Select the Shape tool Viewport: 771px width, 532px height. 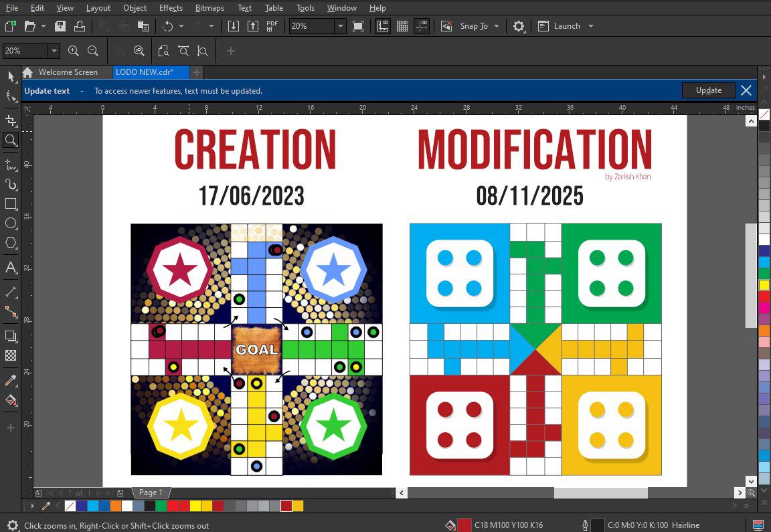tap(11, 96)
